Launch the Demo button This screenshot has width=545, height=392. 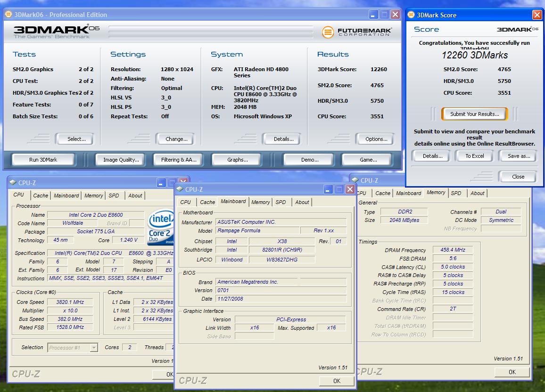point(310,160)
